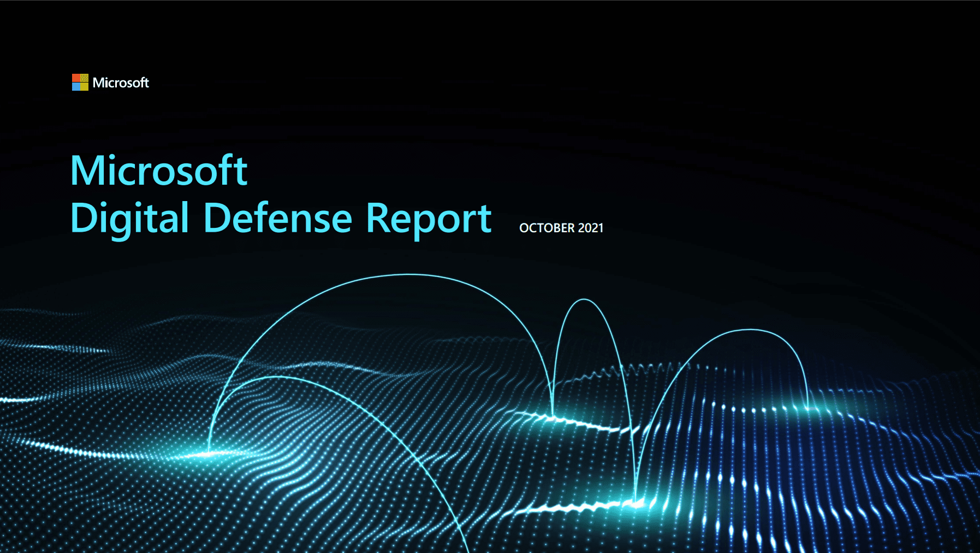The height and width of the screenshot is (553, 980).
Task: Select the red square in the Microsoft logo
Action: (76, 78)
